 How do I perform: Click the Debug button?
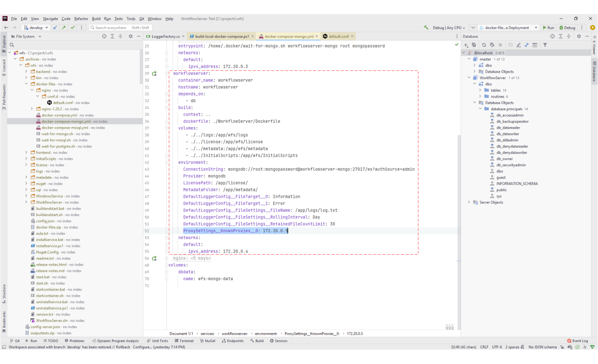[567, 28]
